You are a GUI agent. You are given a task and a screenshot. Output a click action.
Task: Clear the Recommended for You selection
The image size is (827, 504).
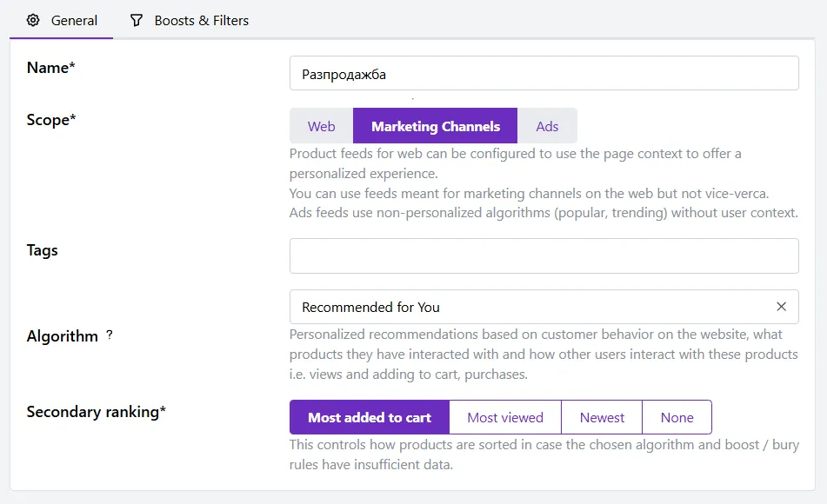click(x=781, y=307)
